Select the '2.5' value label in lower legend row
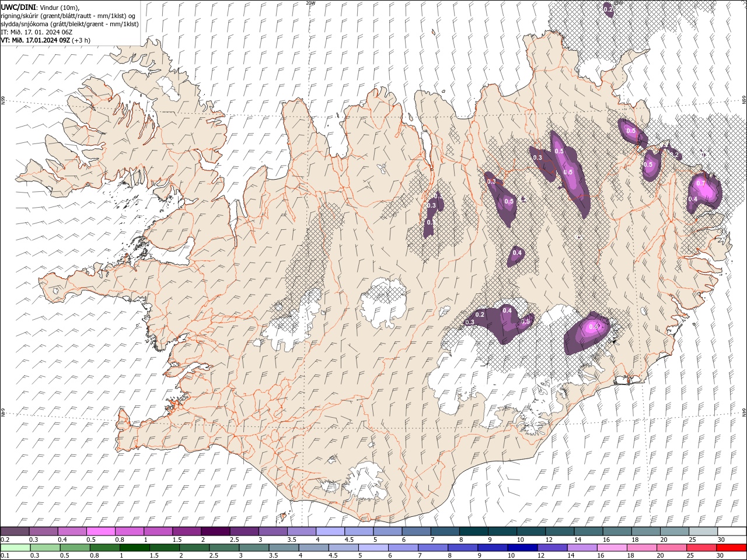Image resolution: width=747 pixels, height=560 pixels. tap(214, 556)
